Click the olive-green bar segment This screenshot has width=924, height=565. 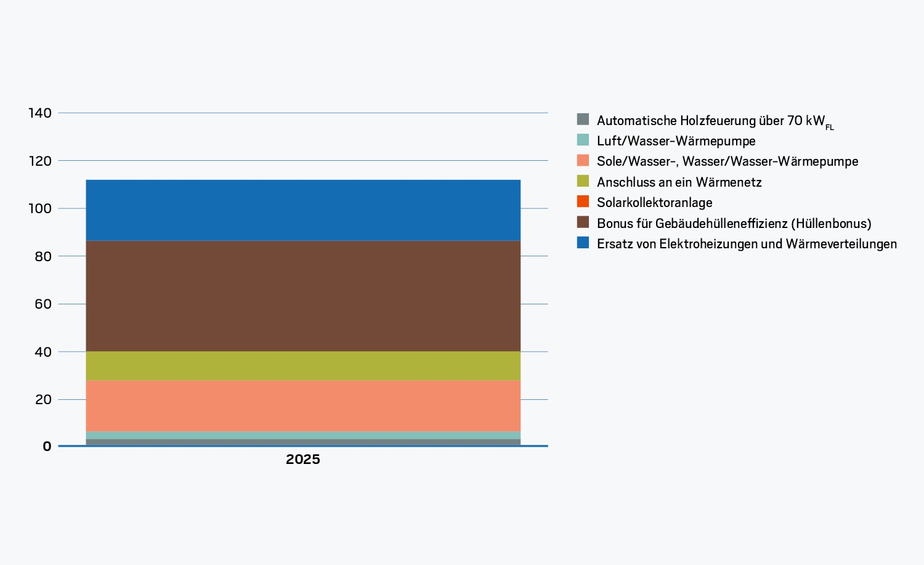303,365
